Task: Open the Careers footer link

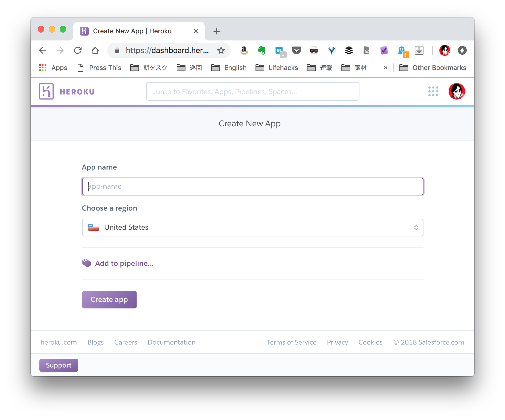Action: pos(126,342)
